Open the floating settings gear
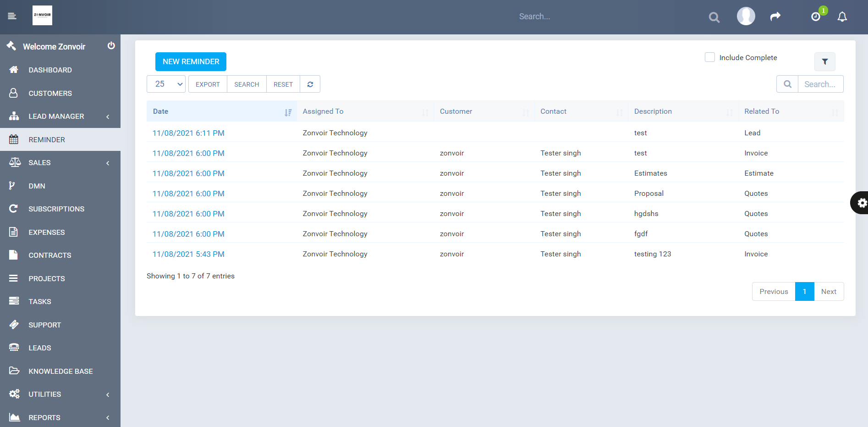The image size is (868, 427). pos(863,203)
